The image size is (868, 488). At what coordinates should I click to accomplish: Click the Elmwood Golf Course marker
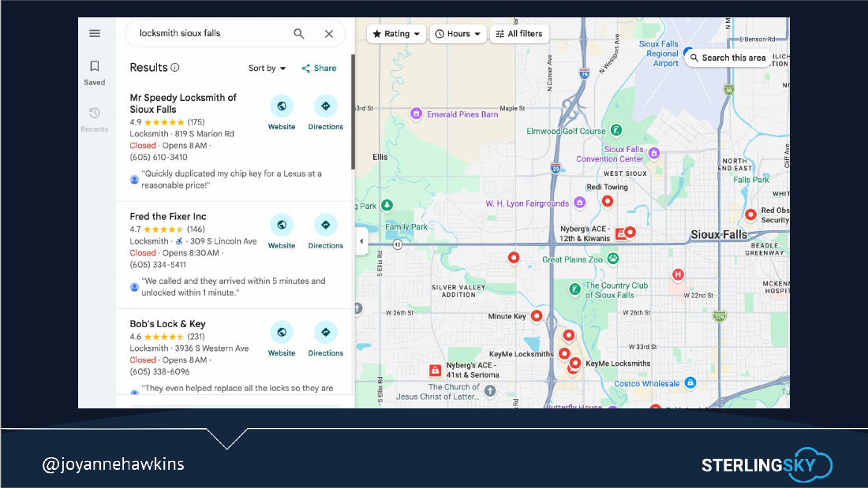616,131
